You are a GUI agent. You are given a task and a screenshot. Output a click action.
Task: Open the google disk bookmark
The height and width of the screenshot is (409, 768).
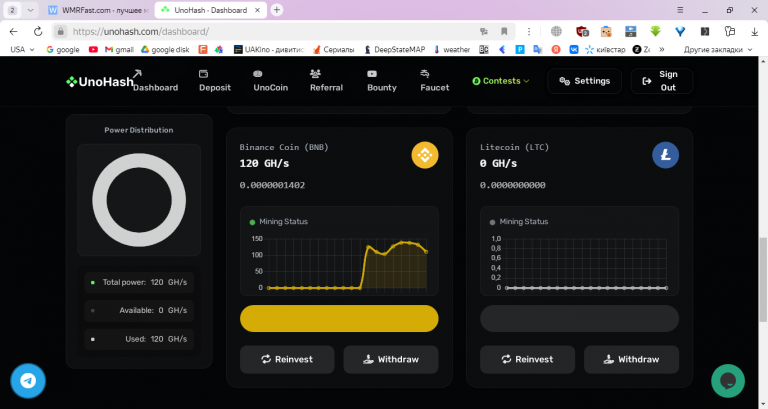(x=165, y=49)
